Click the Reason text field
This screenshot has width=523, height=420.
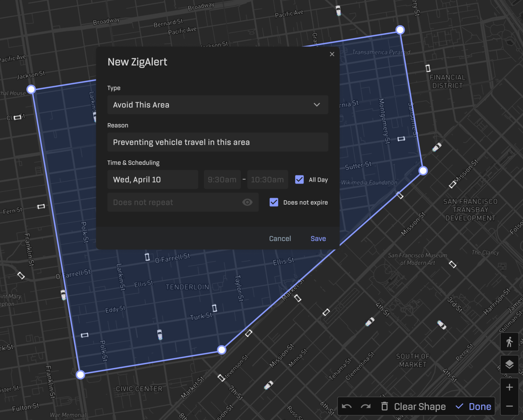(x=218, y=142)
